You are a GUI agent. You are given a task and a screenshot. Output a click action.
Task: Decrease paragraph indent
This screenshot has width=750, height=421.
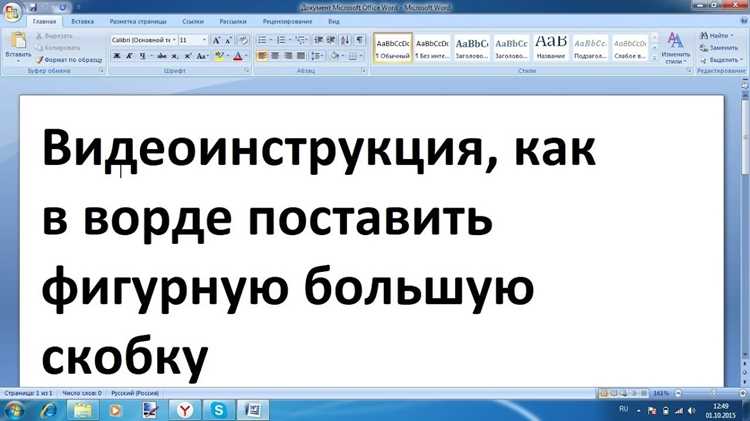319,40
